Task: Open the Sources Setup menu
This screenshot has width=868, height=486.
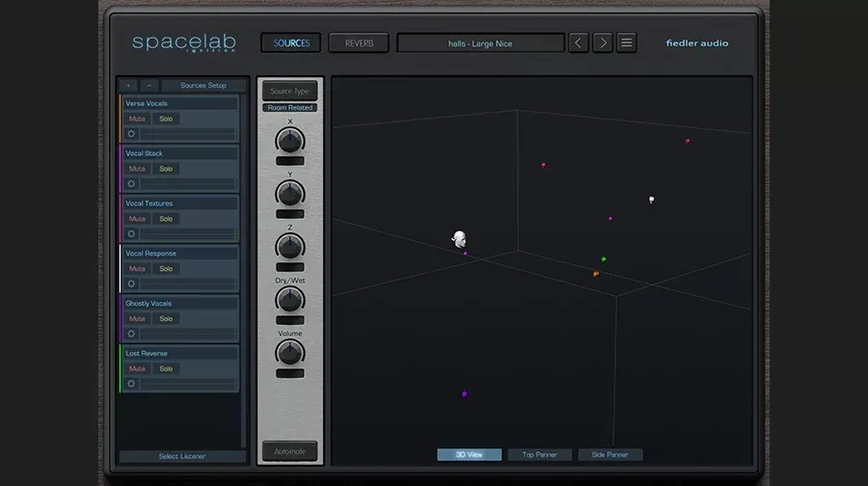Action: coord(203,85)
